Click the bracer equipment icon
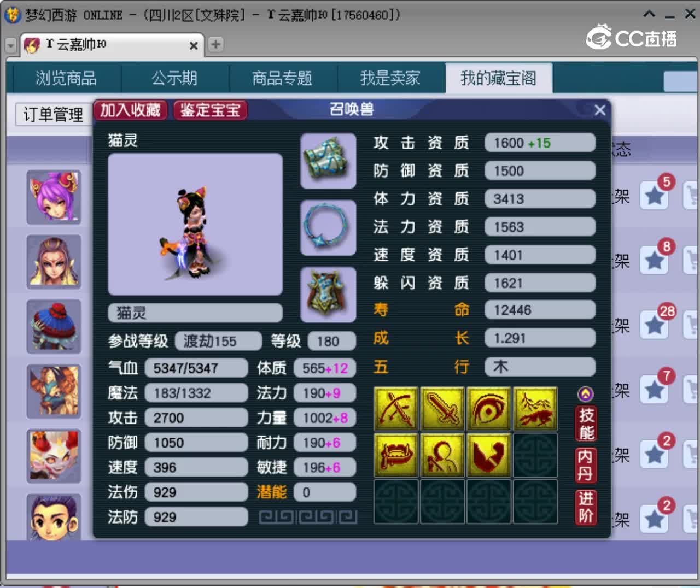The width and height of the screenshot is (700, 588). pyautogui.click(x=328, y=161)
